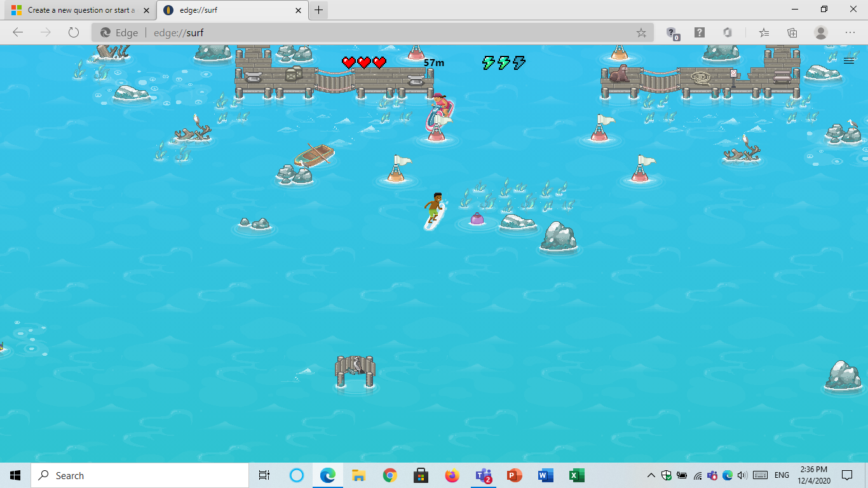Open Google Chrome from the taskbar
The image size is (868, 488).
pyautogui.click(x=390, y=475)
